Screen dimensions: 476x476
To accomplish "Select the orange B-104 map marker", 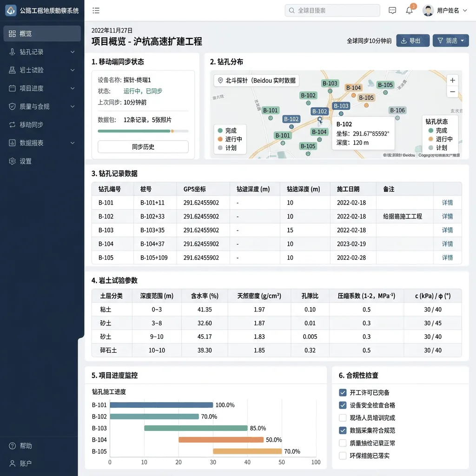I will [354, 88].
